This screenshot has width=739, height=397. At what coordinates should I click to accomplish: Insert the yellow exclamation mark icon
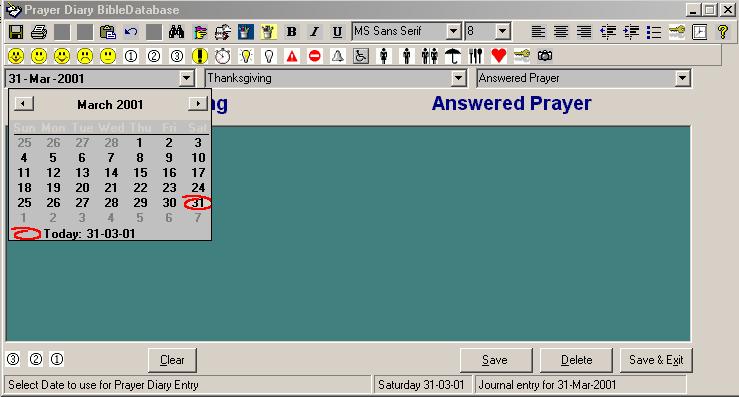tap(200, 56)
